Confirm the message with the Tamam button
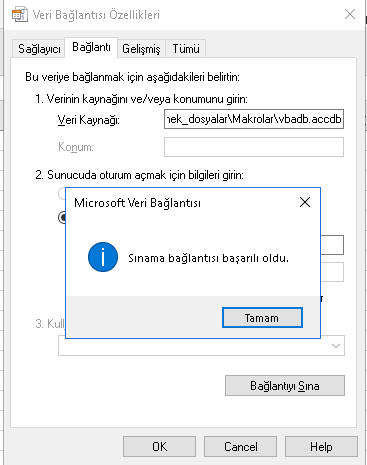 [x=262, y=318]
